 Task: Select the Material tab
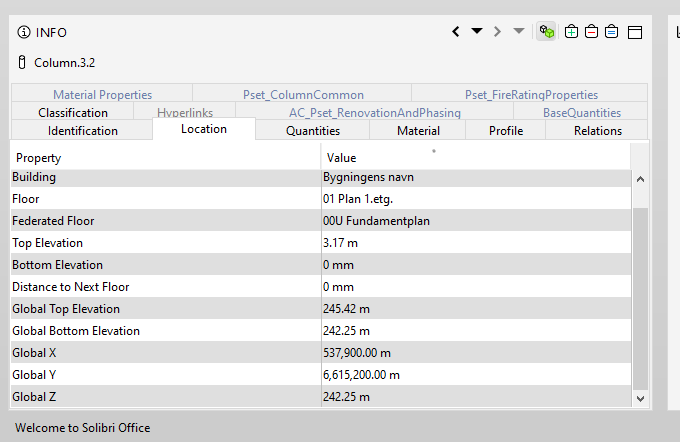418,131
